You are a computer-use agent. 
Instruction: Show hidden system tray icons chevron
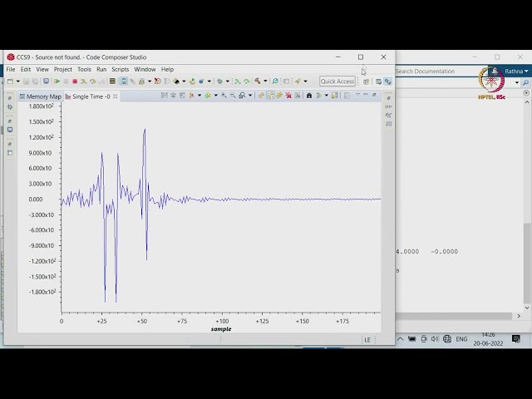(x=401, y=339)
